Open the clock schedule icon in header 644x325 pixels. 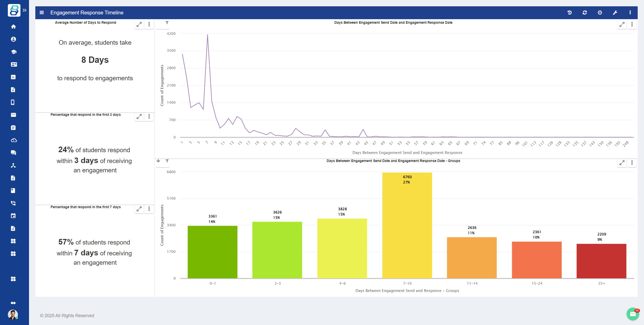(x=600, y=13)
